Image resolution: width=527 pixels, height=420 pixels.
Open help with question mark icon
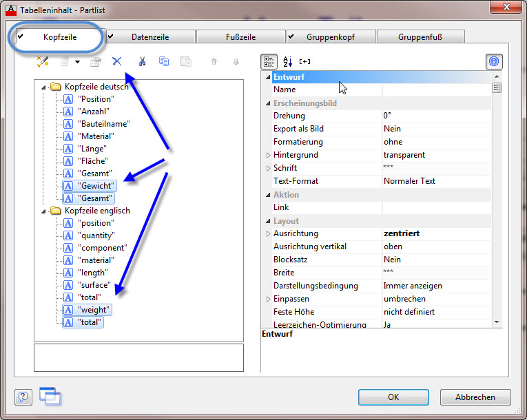(23, 397)
